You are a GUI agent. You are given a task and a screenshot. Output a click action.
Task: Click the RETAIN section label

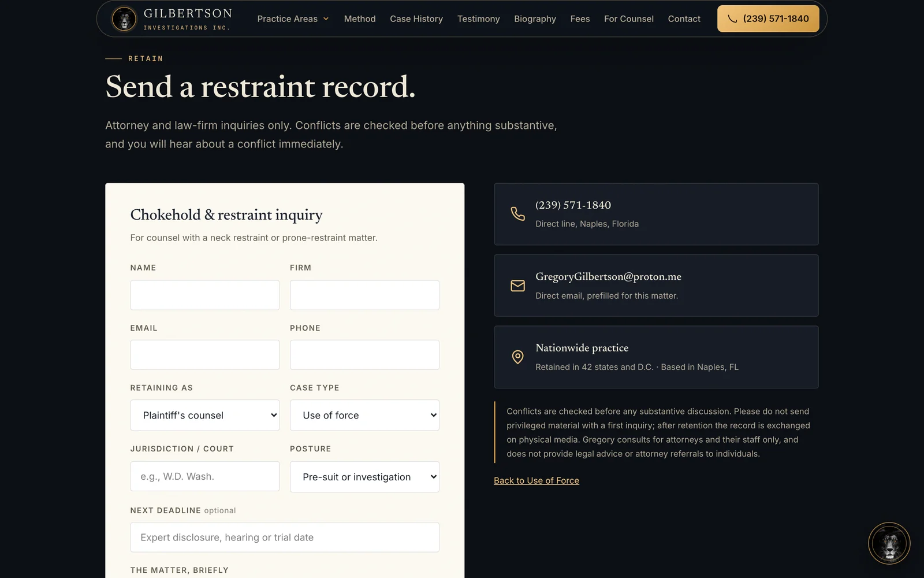click(x=146, y=58)
